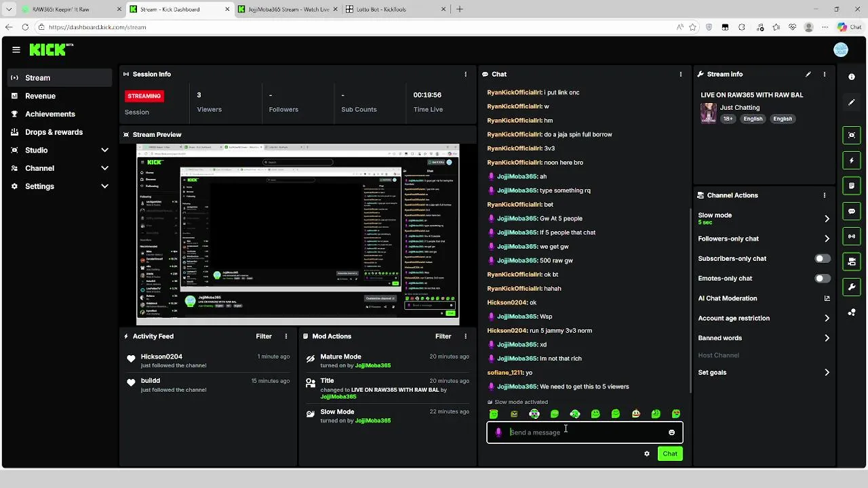The width and height of the screenshot is (868, 488).
Task: Toggle the document icon in right sidebar
Action: (852, 186)
